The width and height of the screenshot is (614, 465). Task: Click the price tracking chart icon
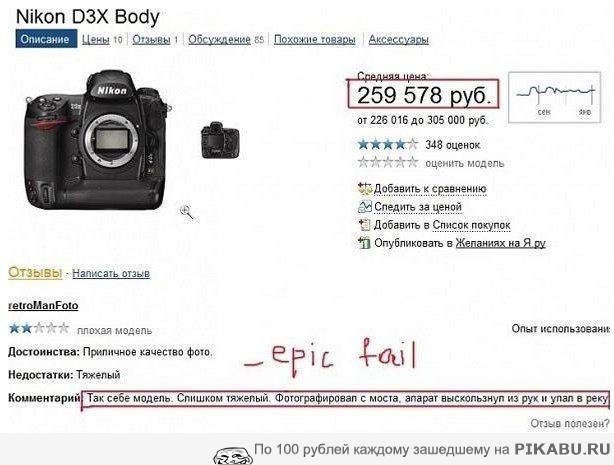click(365, 206)
